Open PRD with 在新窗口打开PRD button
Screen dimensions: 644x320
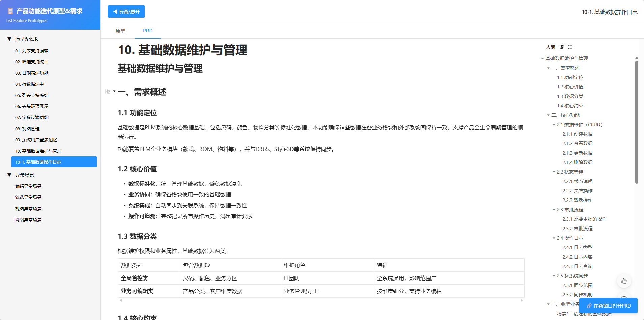pyautogui.click(x=608, y=305)
